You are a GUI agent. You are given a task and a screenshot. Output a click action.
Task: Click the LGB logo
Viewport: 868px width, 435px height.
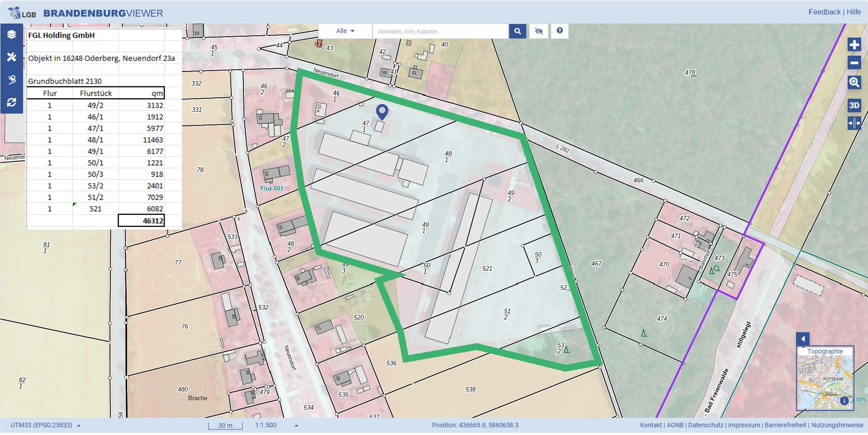(x=22, y=13)
